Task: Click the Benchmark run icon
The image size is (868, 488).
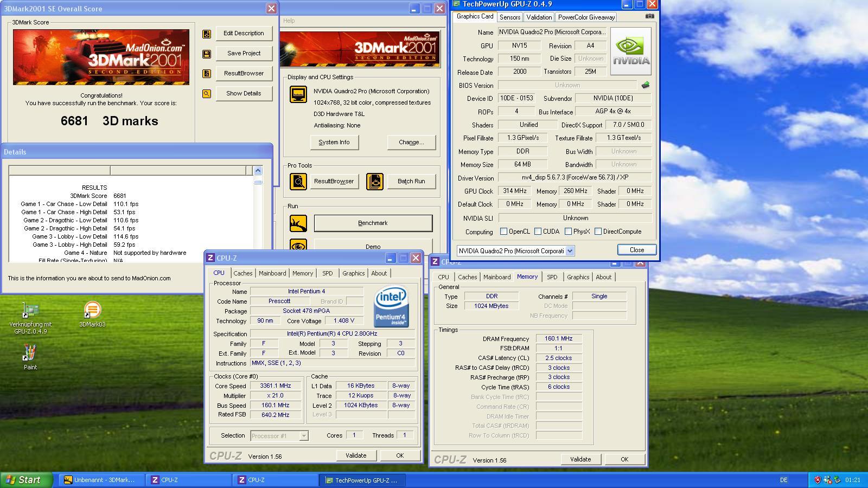Action: pos(298,223)
